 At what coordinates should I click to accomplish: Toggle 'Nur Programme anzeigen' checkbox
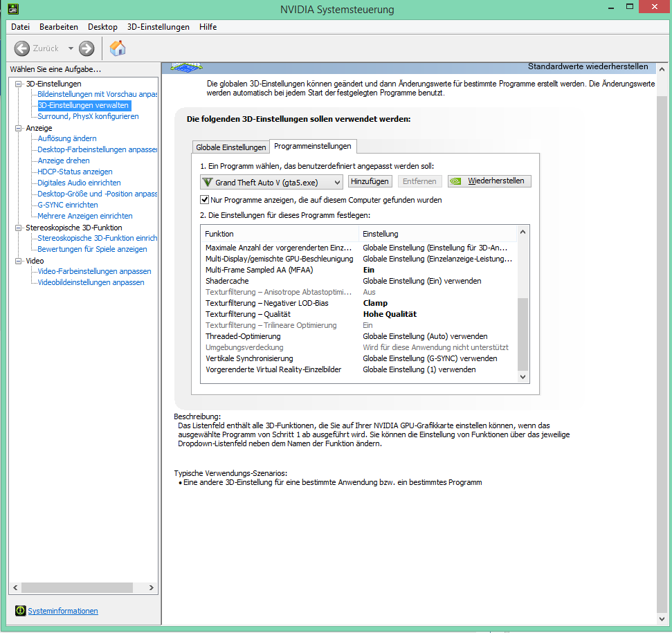(x=205, y=199)
